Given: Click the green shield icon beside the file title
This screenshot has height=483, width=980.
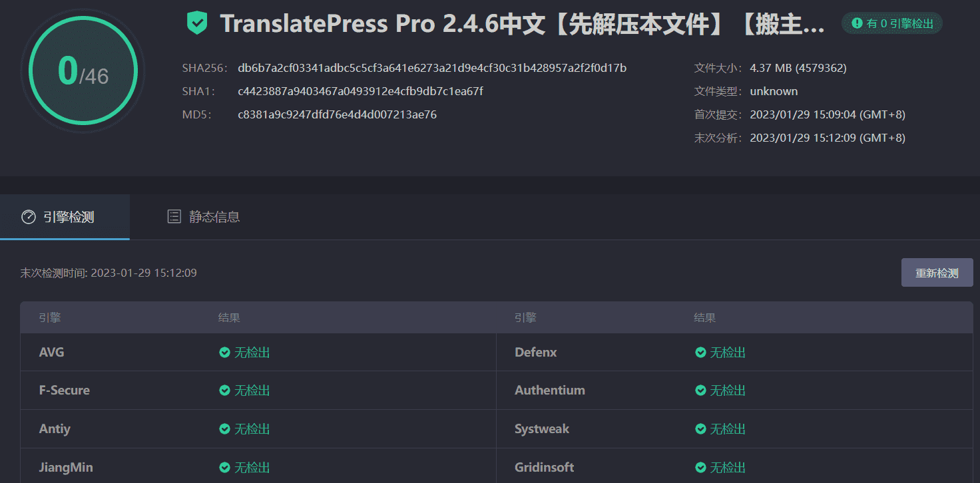Looking at the screenshot, I should tap(196, 23).
